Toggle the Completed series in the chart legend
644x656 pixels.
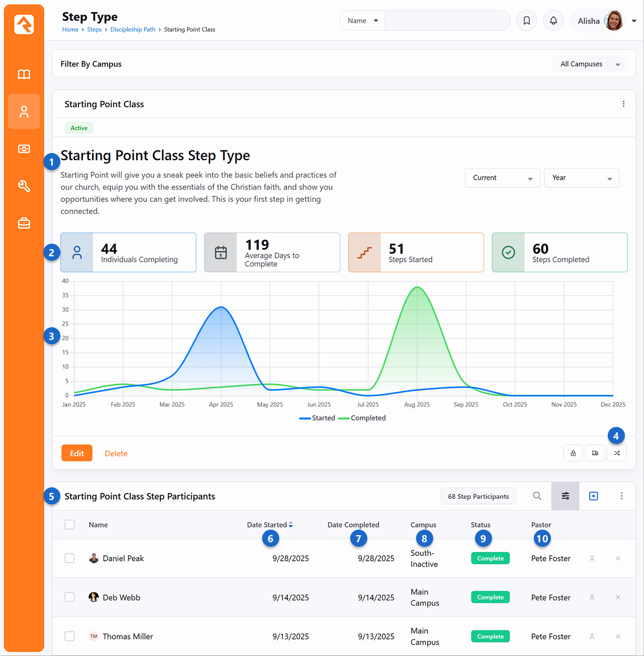pyautogui.click(x=362, y=418)
